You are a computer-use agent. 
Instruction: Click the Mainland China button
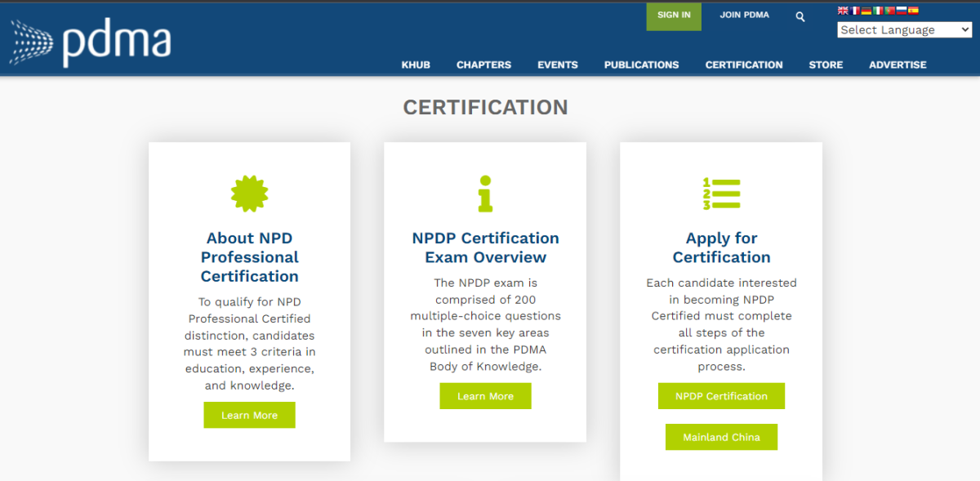pos(721,437)
